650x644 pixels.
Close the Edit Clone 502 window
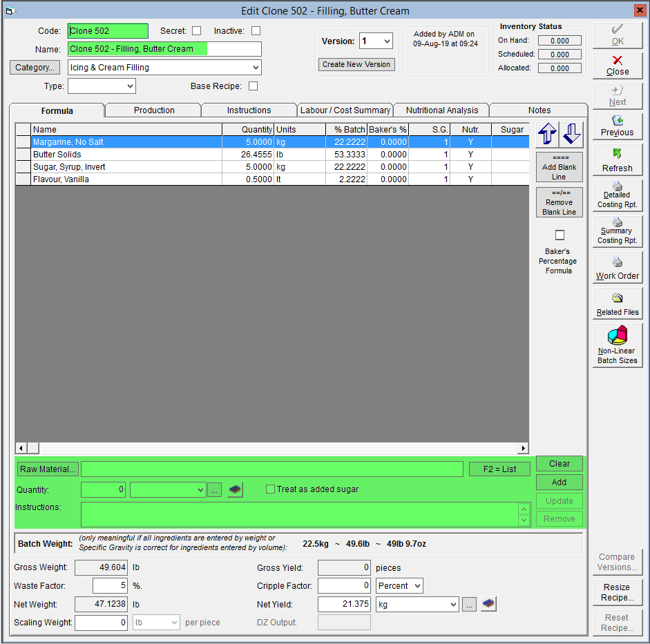click(640, 10)
